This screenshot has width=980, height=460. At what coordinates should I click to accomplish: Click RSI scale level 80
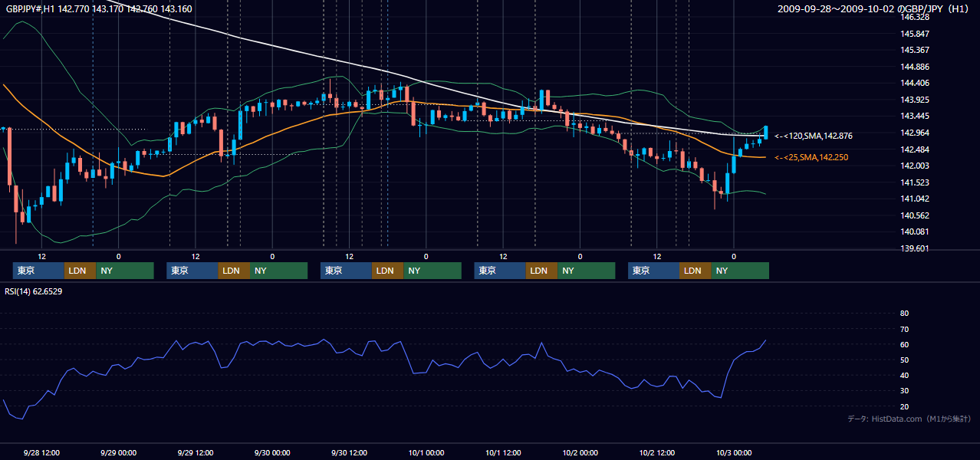click(x=904, y=314)
